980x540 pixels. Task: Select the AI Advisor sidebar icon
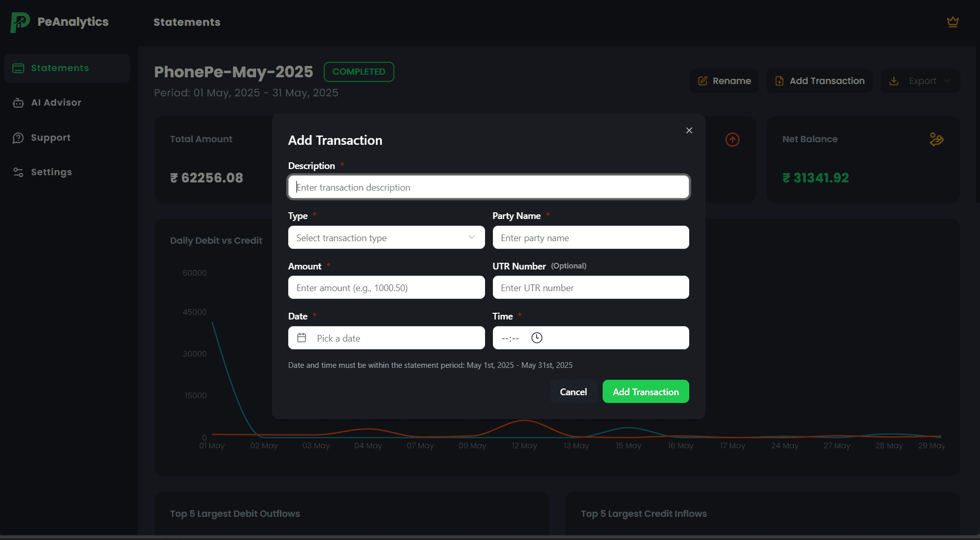[x=19, y=103]
